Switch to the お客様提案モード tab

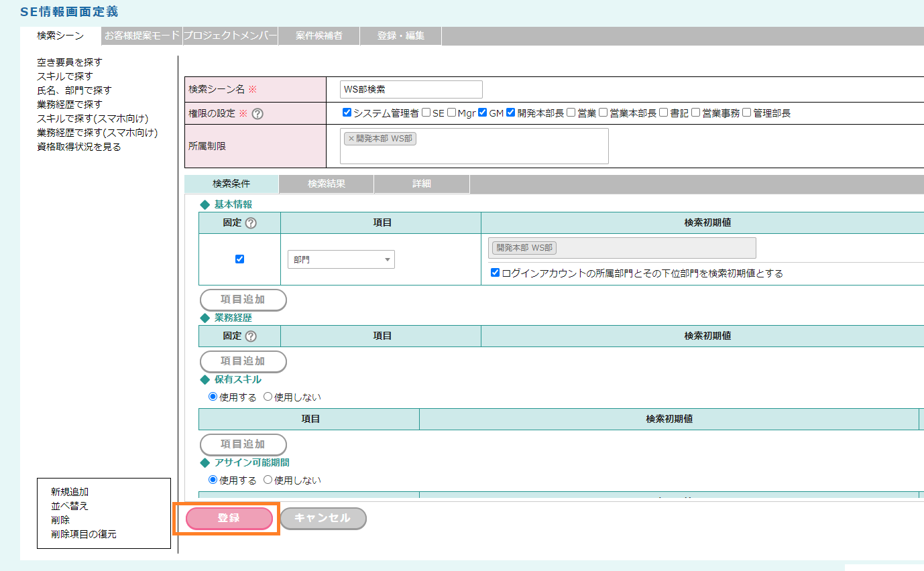(142, 36)
